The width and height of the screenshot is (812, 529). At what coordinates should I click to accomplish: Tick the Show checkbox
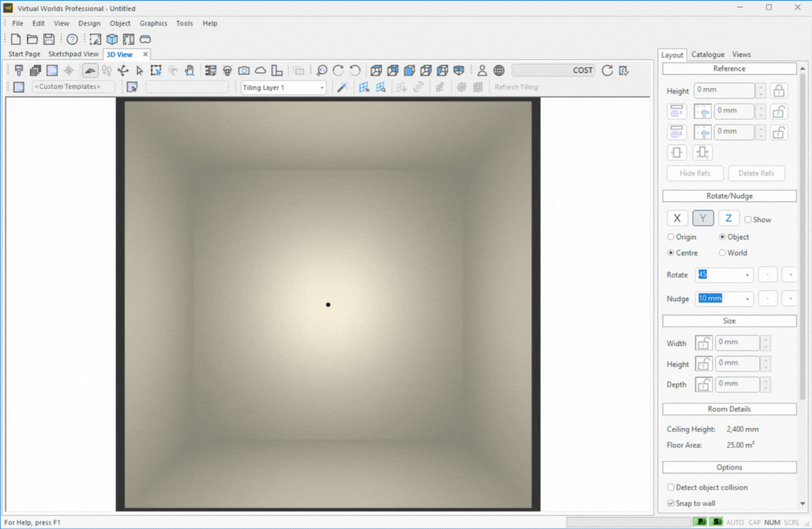[748, 219]
